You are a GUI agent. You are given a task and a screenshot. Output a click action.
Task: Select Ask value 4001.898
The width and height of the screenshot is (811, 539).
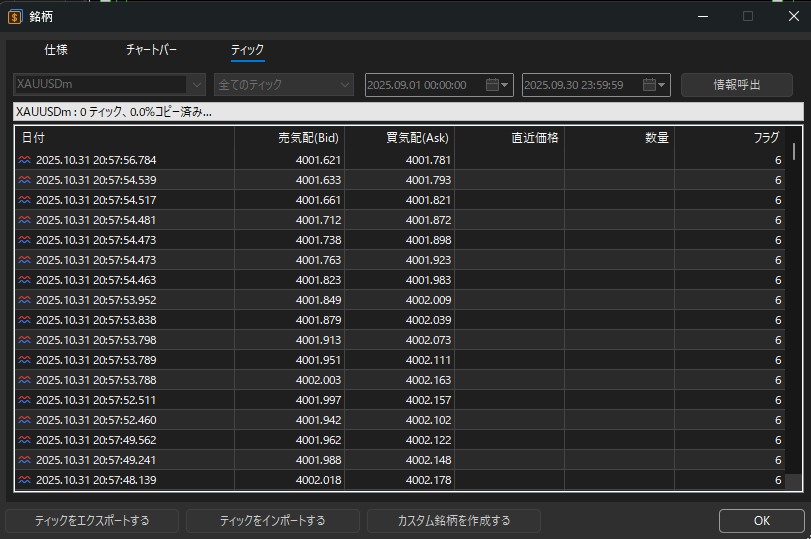428,240
